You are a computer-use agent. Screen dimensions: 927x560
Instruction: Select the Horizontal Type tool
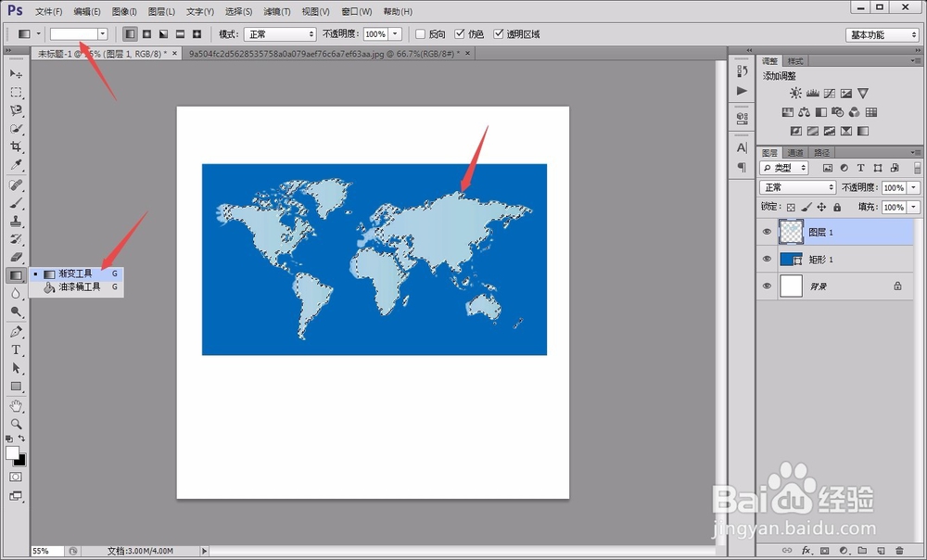click(x=16, y=350)
